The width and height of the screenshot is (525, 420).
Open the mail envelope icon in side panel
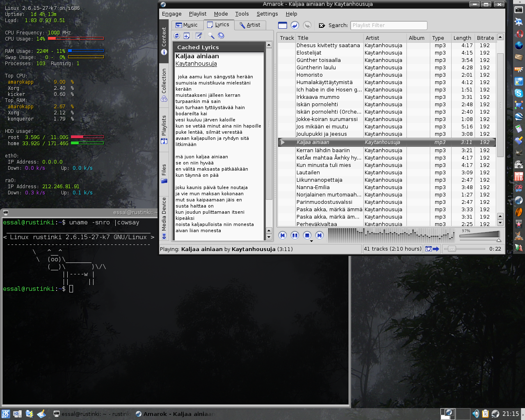(519, 57)
